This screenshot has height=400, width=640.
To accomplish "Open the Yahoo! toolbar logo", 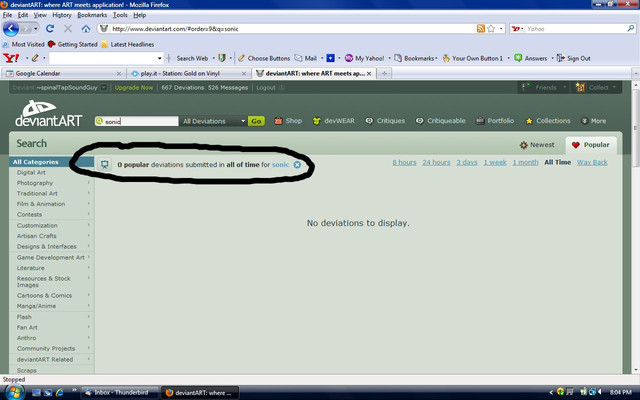I will click(11, 58).
